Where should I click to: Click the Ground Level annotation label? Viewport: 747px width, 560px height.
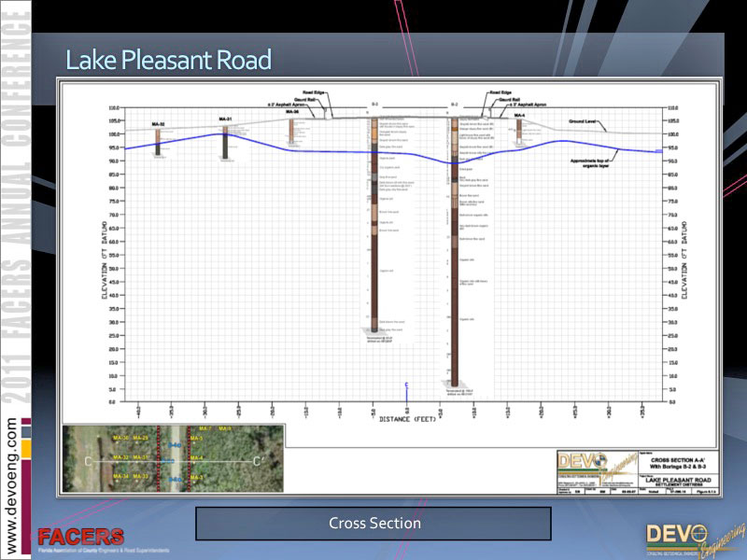click(584, 121)
